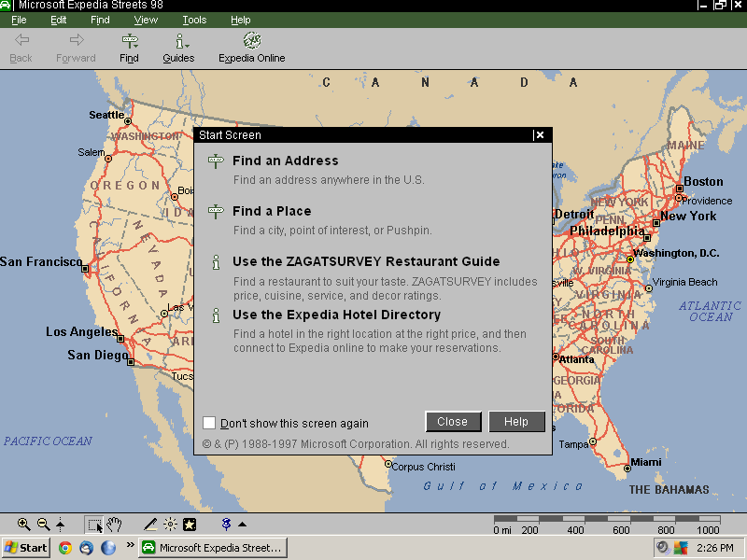Select the hand panning tool
Screen dimensions: 747x560
114,524
